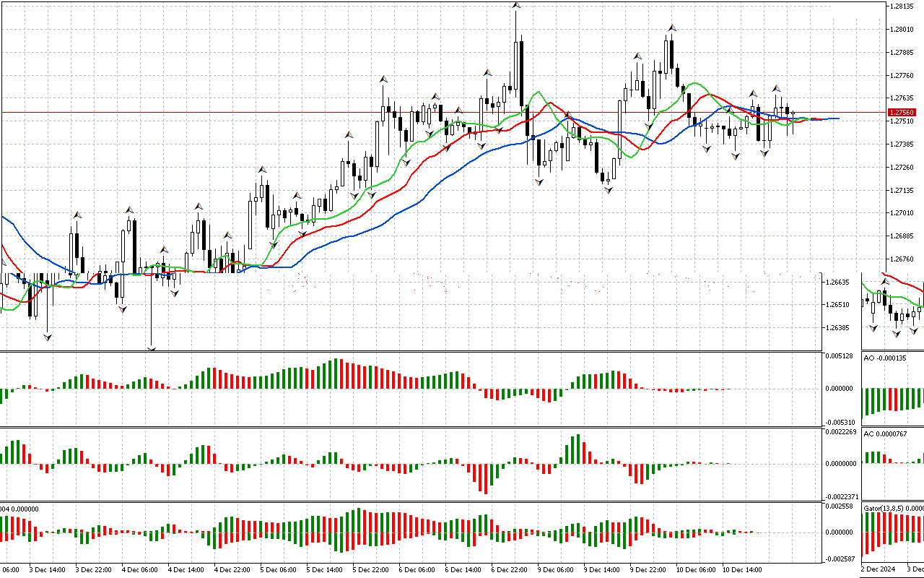Screen dimensions: 924x578
Task: Select time label '5 Dec 06:00'
Action: [x=279, y=570]
